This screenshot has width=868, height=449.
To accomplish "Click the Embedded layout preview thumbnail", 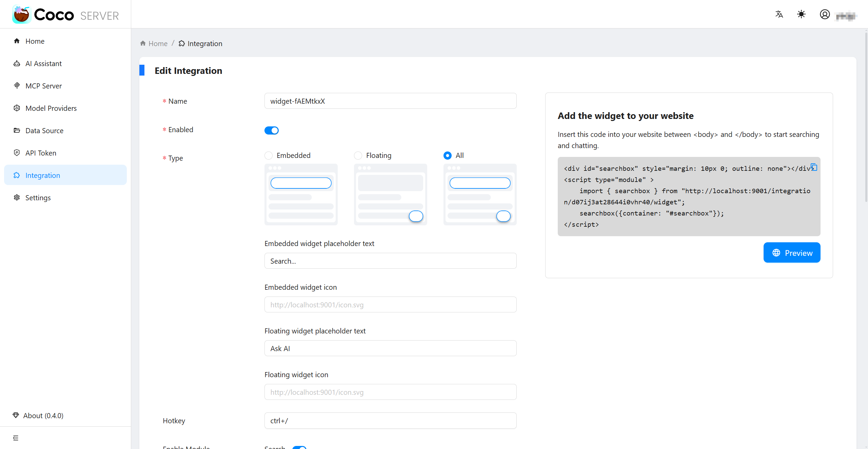I will [x=301, y=195].
